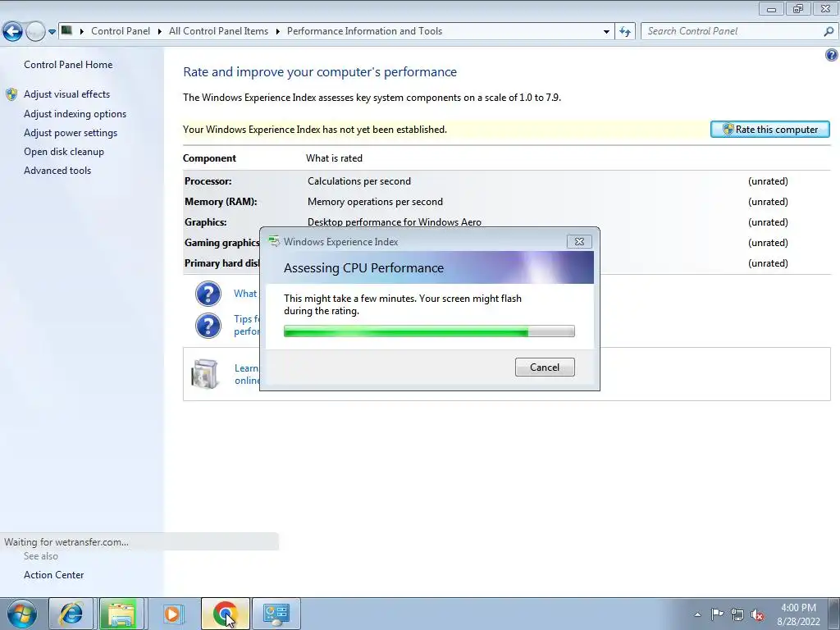840x630 pixels.
Task: Open Control Panel Home
Action: [68, 64]
